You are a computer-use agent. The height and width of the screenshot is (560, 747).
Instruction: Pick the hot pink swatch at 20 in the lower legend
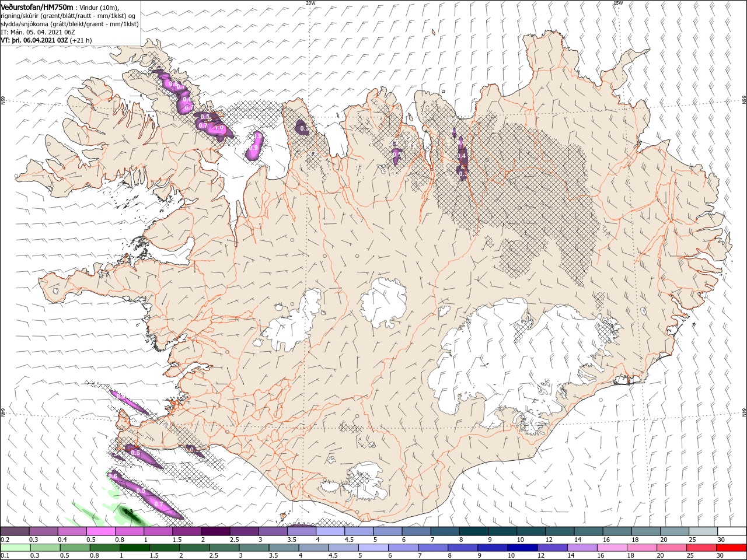coord(671,548)
